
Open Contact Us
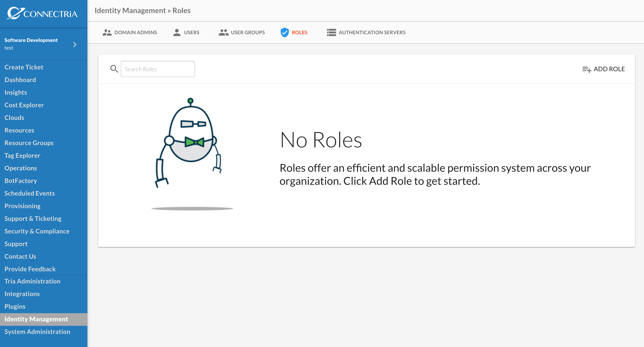coord(20,256)
